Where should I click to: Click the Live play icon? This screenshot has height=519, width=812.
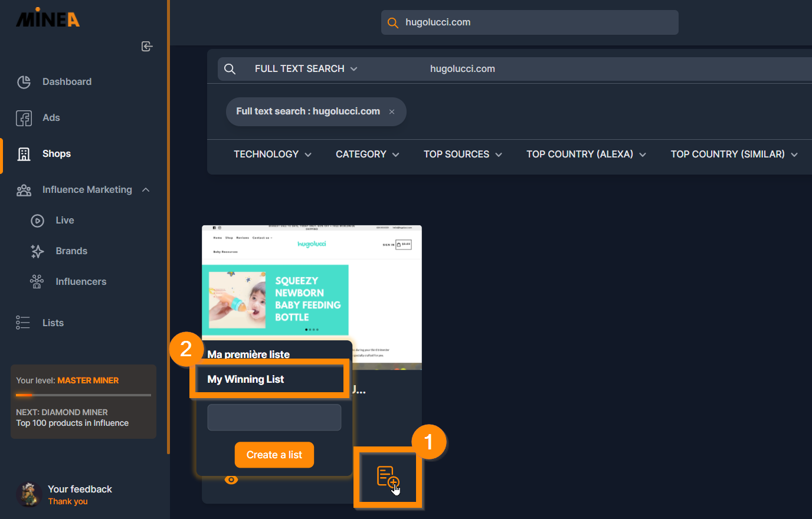[37, 221]
